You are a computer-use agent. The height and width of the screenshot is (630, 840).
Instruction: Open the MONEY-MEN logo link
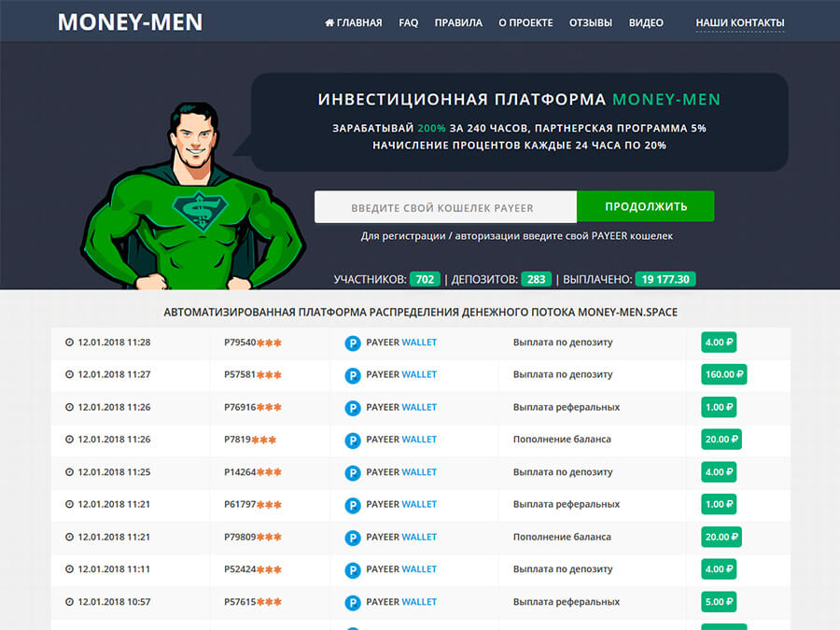(130, 22)
